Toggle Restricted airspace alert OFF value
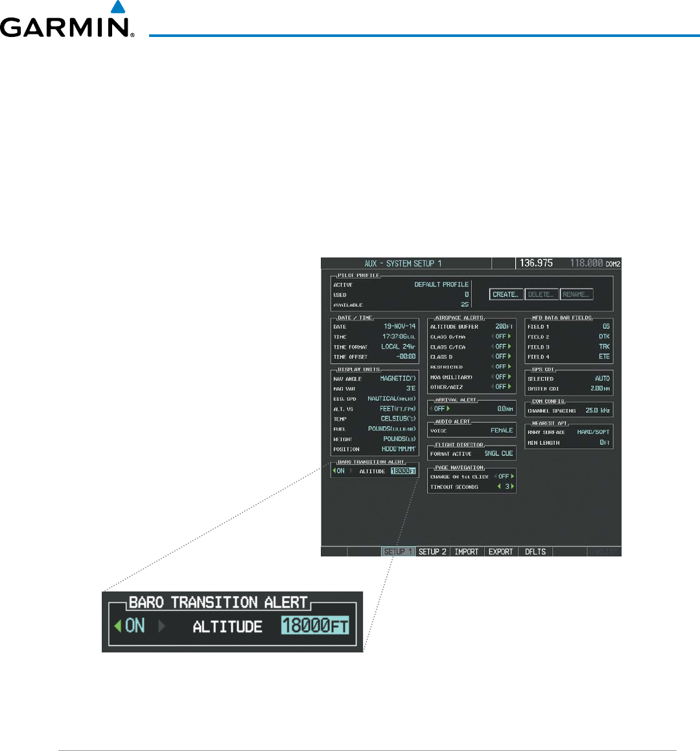700x751 pixels. [x=500, y=367]
